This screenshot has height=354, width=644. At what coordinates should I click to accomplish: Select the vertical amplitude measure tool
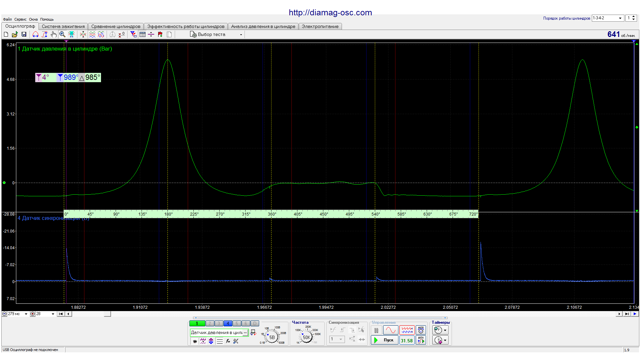click(45, 34)
